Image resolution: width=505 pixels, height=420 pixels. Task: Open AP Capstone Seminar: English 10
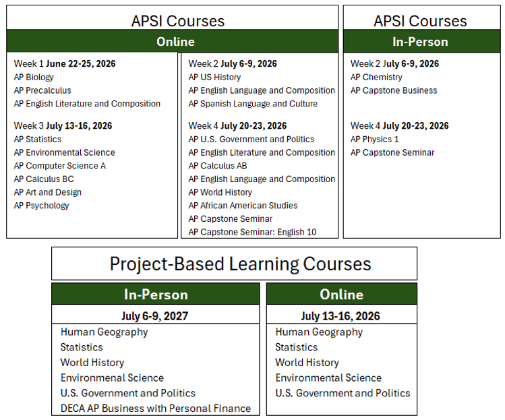pyautogui.click(x=252, y=233)
